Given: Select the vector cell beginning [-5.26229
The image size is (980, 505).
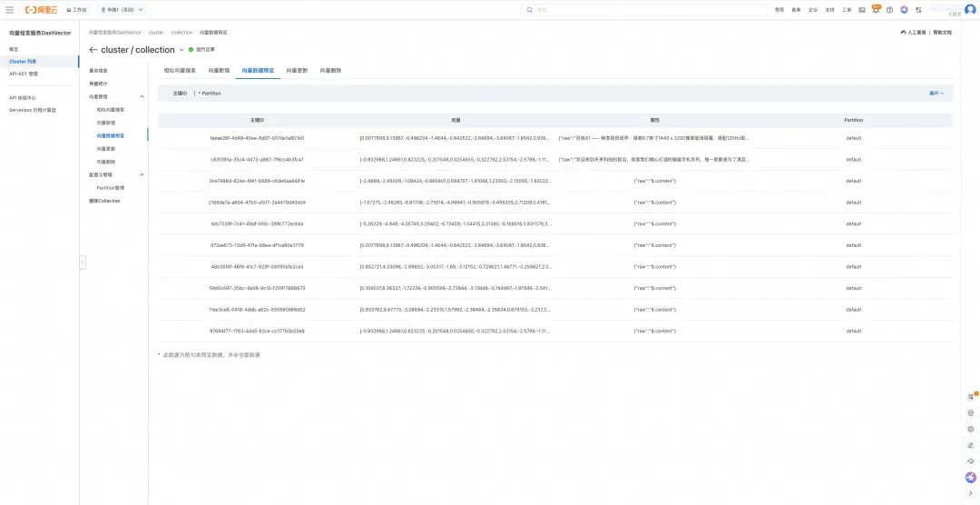Looking at the screenshot, I should pyautogui.click(x=456, y=223).
